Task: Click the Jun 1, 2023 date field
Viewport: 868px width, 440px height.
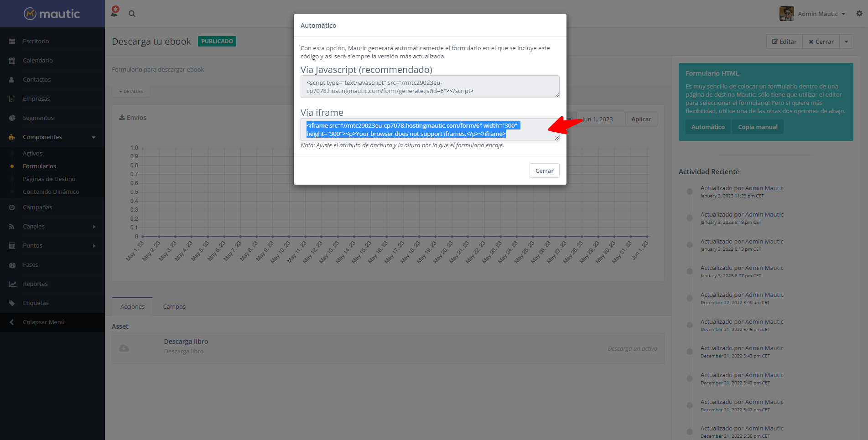Action: tap(601, 119)
